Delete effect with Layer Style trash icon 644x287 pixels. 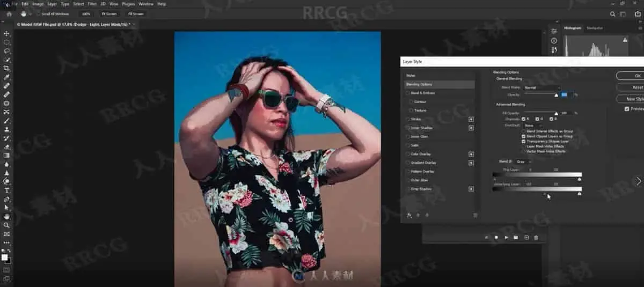pyautogui.click(x=475, y=215)
